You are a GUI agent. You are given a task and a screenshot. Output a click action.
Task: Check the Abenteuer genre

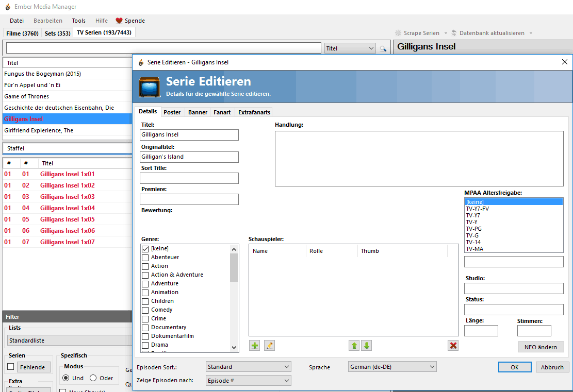pyautogui.click(x=145, y=258)
